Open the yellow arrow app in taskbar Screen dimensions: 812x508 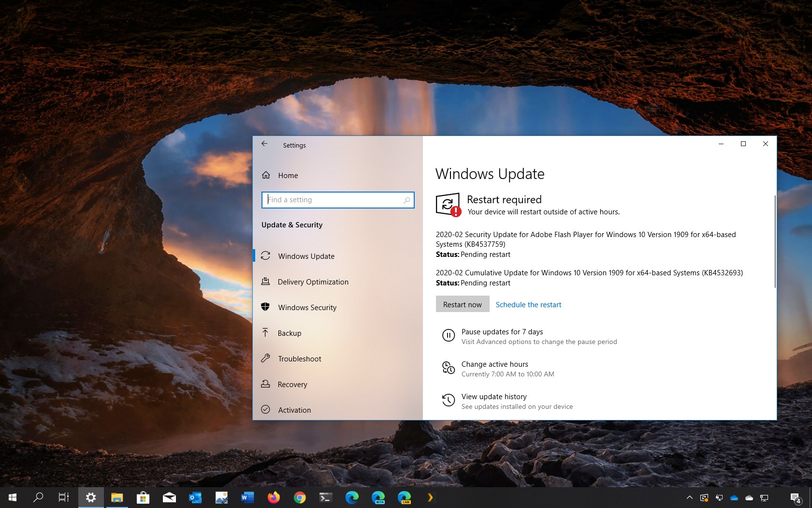430,497
